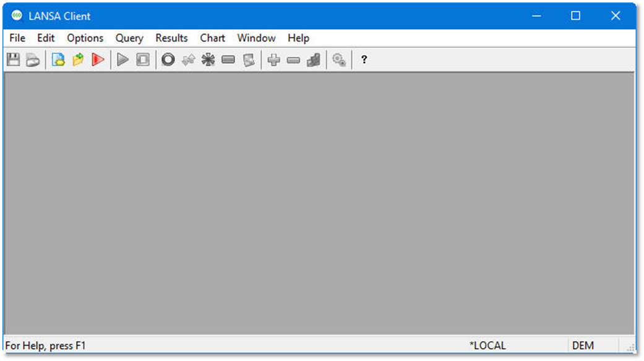Click the Print icon in toolbar

pyautogui.click(x=33, y=60)
